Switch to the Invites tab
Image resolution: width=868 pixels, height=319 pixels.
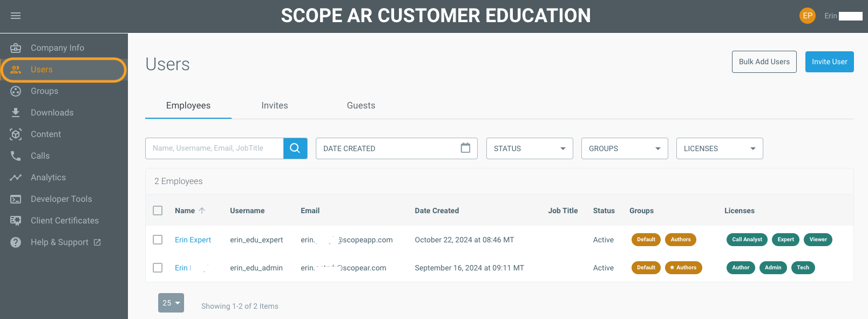coord(275,106)
